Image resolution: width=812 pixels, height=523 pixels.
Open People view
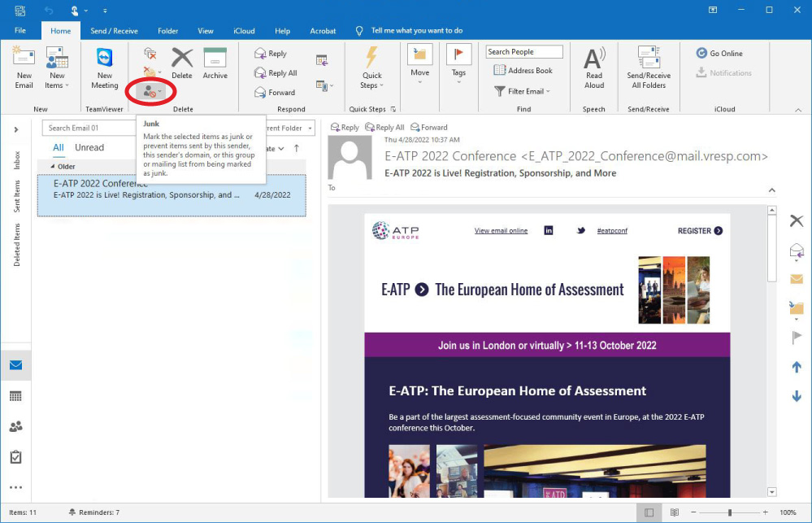tap(15, 426)
